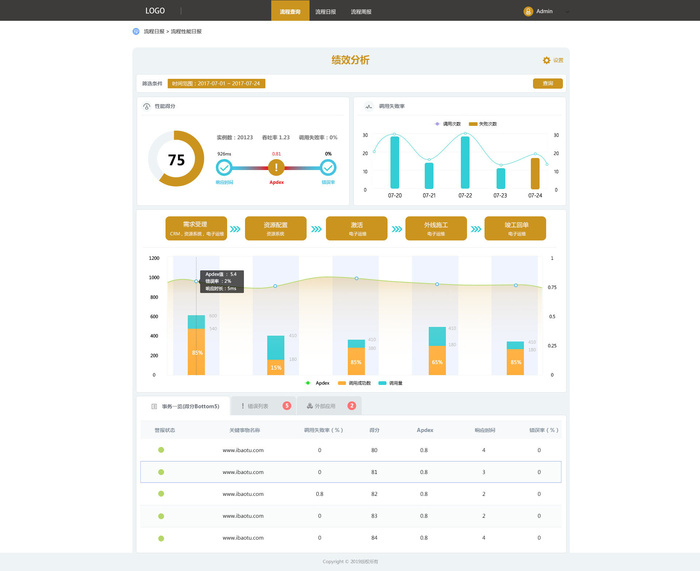Click the table icon on 事务一览 tab
Viewport: 700px width, 571px height.
[x=154, y=406]
